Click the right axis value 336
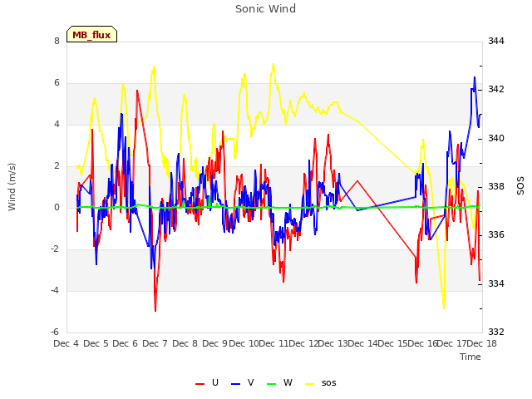This screenshot has width=532, height=399. 496,234
